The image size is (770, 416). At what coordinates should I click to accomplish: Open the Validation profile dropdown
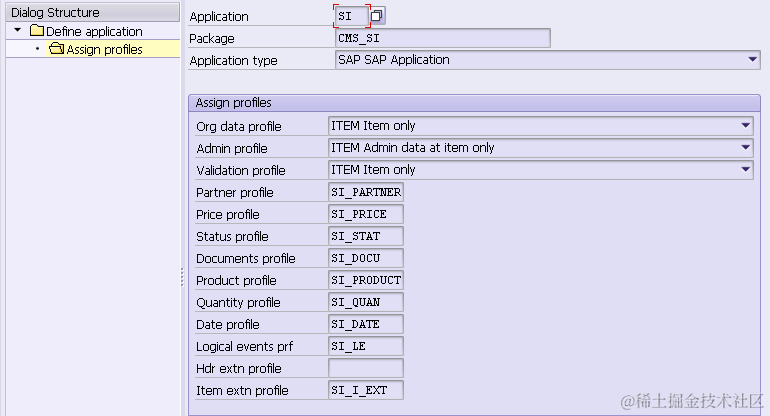click(745, 169)
